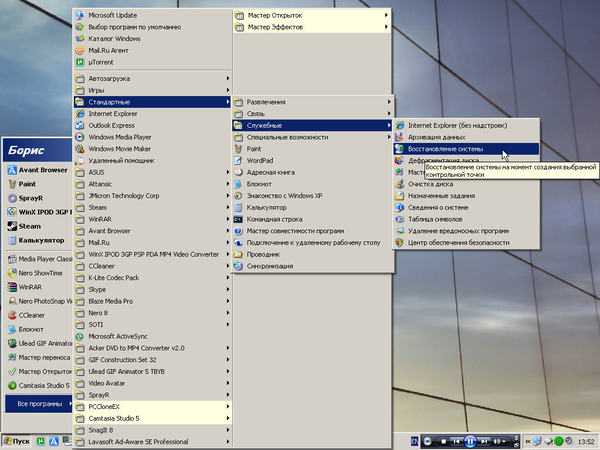Launch Проводник file explorer
This screenshot has height=450, width=600.
coord(313,254)
